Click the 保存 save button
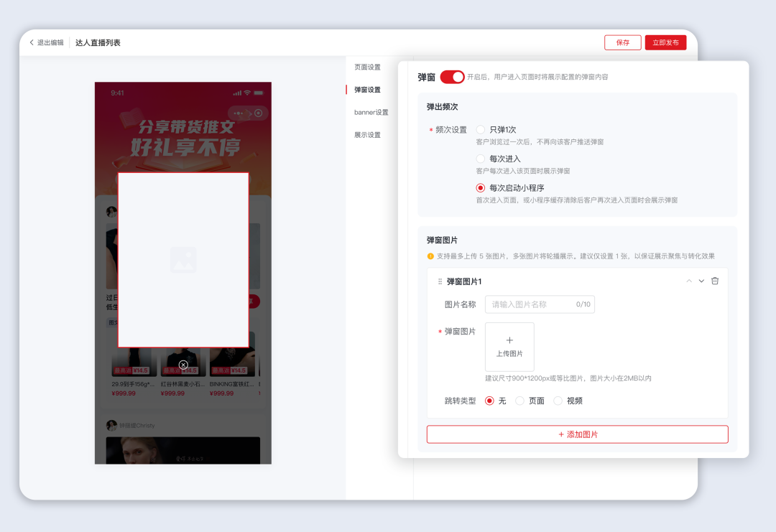This screenshot has width=776, height=532. click(622, 42)
